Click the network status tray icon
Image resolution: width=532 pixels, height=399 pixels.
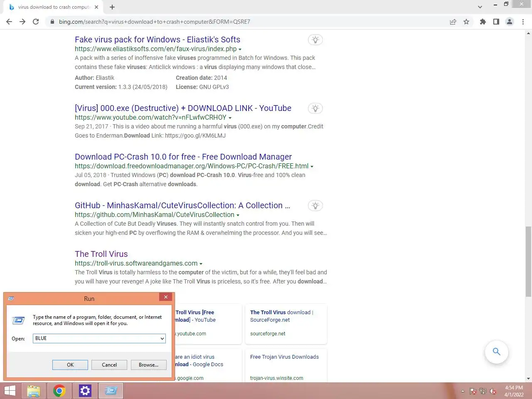coord(483,391)
